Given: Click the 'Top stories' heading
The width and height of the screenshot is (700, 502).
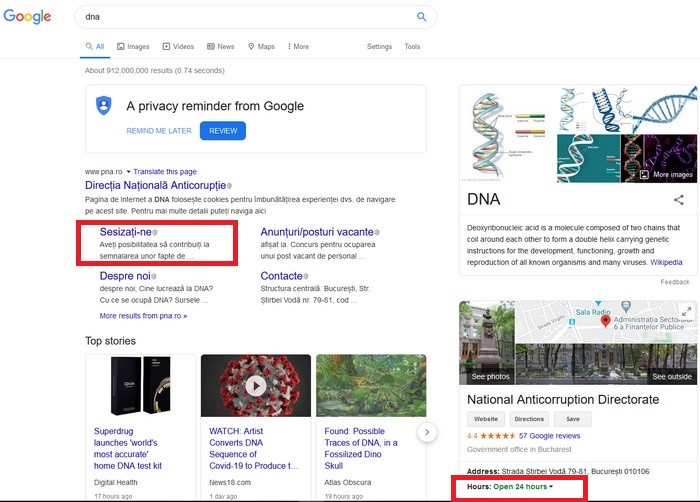Looking at the screenshot, I should [110, 341].
